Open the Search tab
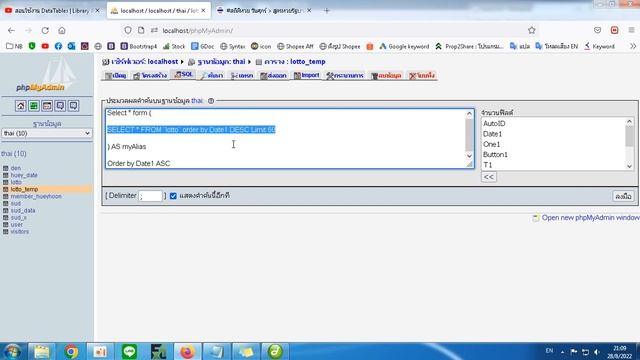Screen dimensions: 640x360 tap(212, 76)
